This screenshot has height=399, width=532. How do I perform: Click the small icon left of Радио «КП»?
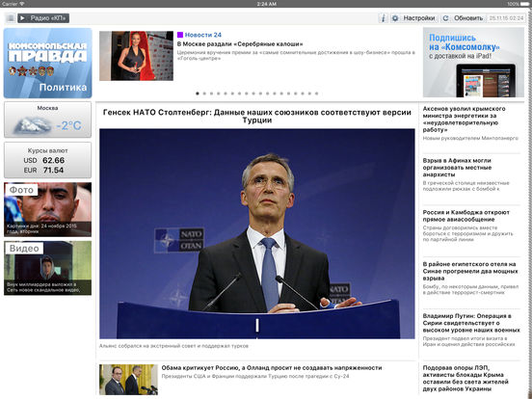pos(11,18)
